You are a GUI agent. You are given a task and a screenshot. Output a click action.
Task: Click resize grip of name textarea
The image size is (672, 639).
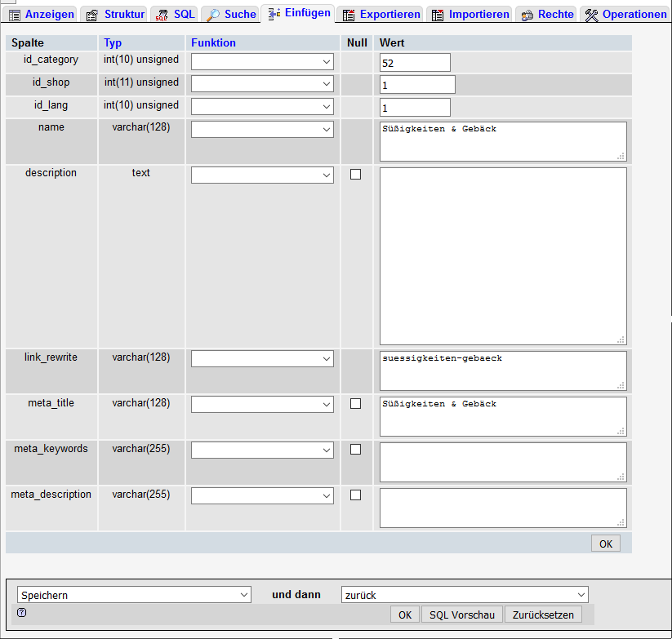[x=621, y=156]
